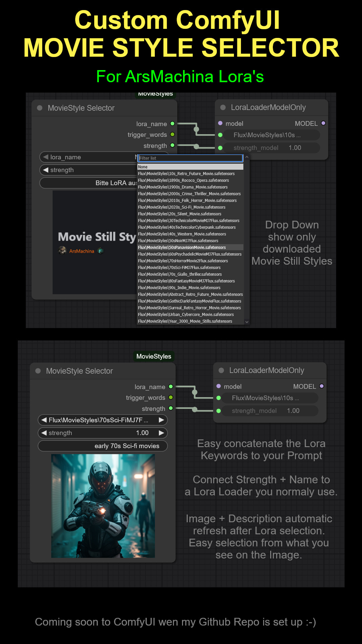Pick 50sNoirMJ7Flux.safetensors entry
The image size is (362, 644).
(190, 240)
